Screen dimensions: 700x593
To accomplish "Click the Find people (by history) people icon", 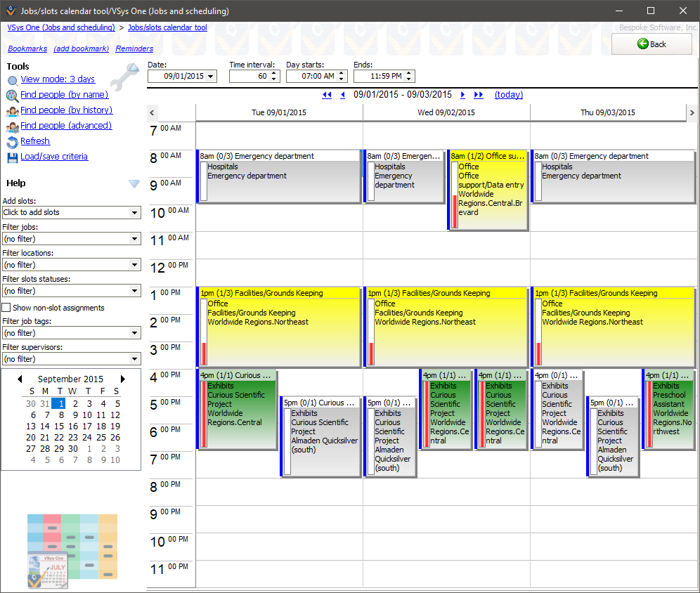I will (x=12, y=110).
